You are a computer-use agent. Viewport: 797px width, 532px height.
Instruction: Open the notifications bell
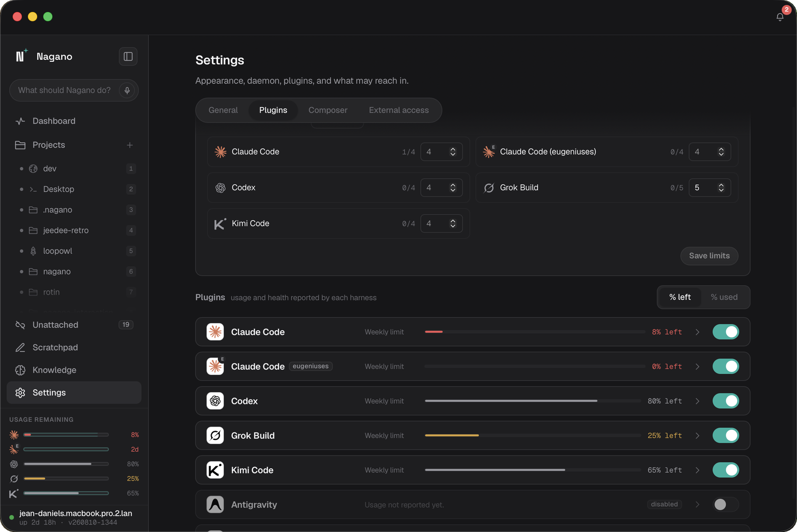[780, 17]
